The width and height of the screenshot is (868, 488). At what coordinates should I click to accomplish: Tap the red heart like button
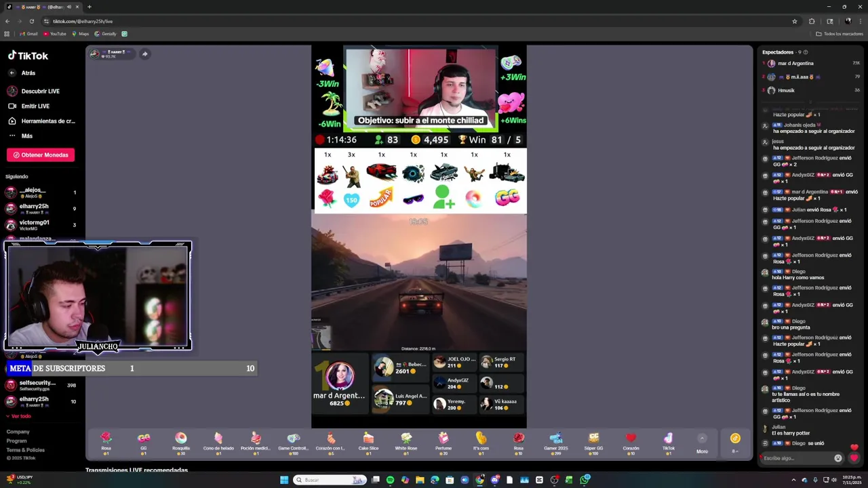click(x=854, y=458)
